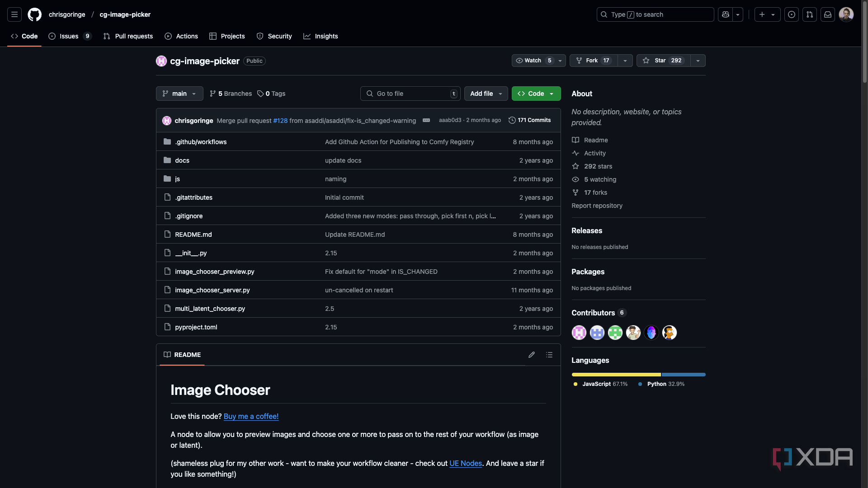Click the JavaScript language bar segment
Screen dimensions: 868x488
pos(616,375)
